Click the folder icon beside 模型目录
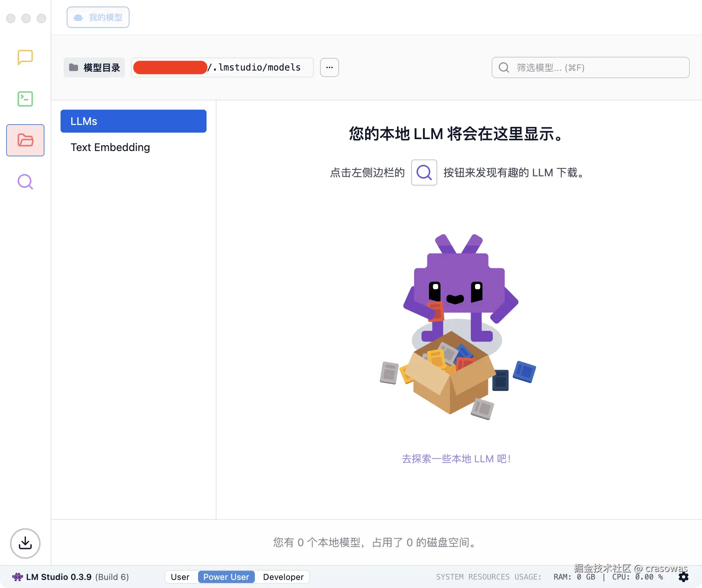702x588 pixels. point(73,67)
